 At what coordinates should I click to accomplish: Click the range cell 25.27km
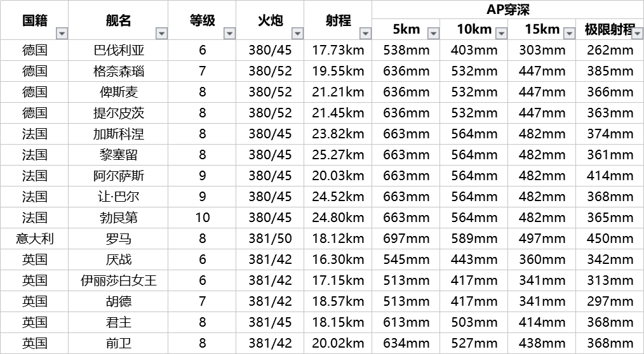(338, 155)
